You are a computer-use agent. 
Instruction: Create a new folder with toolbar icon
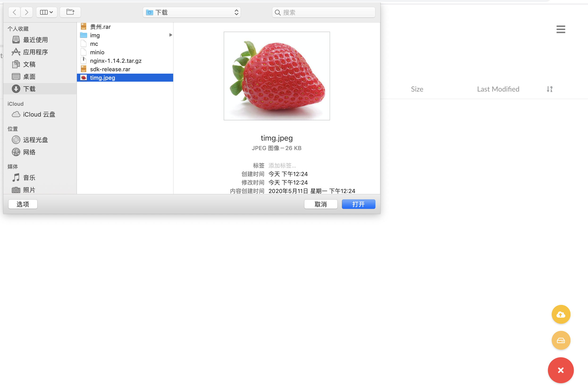pos(70,12)
